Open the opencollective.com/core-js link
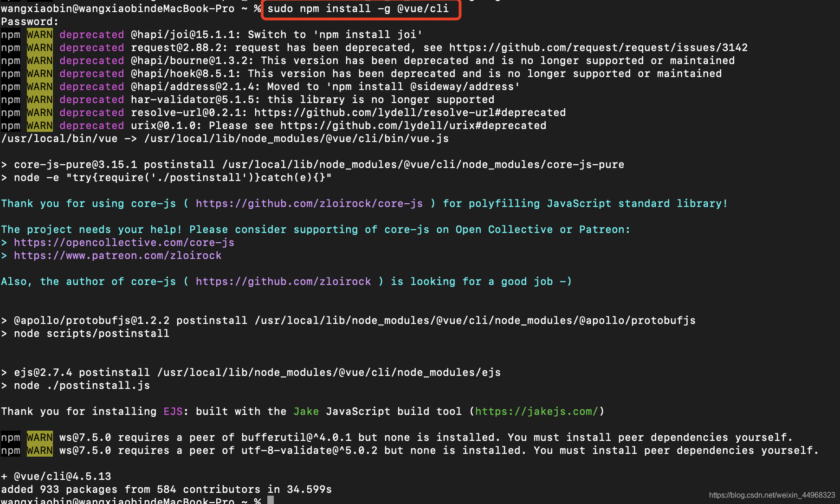The image size is (840, 504). coord(124,243)
